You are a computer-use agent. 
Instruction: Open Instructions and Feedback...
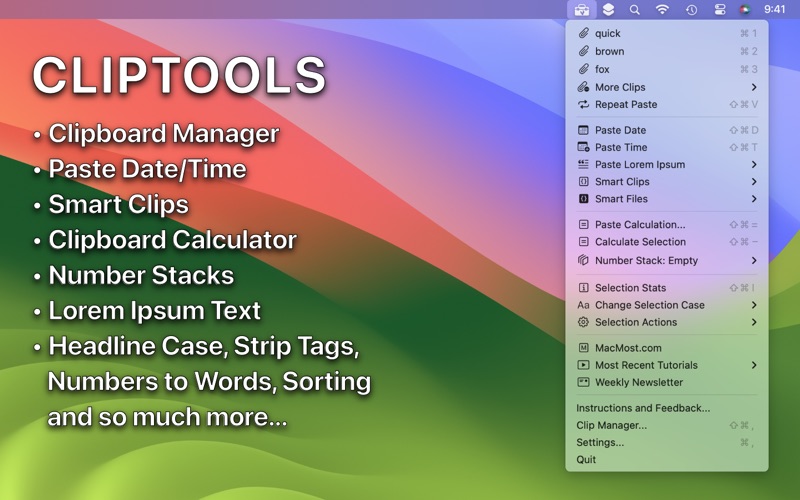[667, 408]
